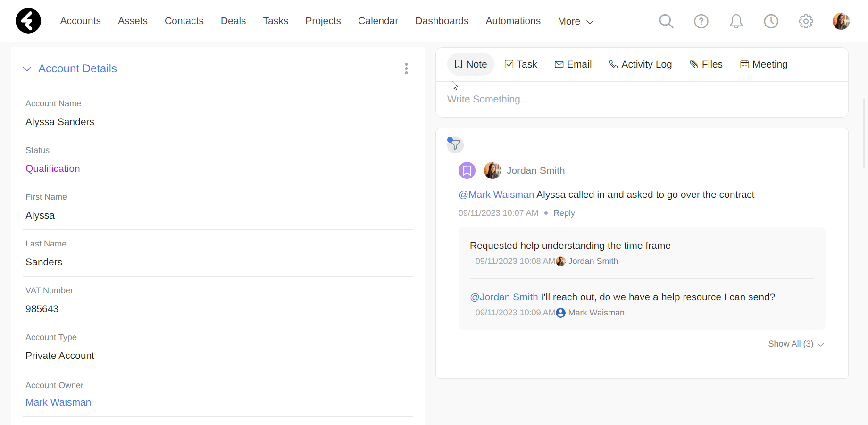Open notifications bell icon
Image resolution: width=868 pixels, height=425 pixels.
pos(736,21)
